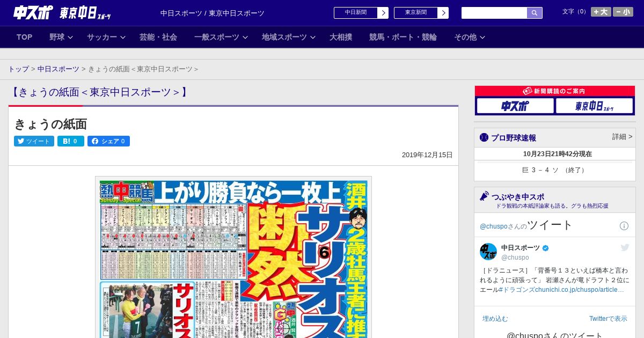Click the arrow beside 中日新聞

383,13
